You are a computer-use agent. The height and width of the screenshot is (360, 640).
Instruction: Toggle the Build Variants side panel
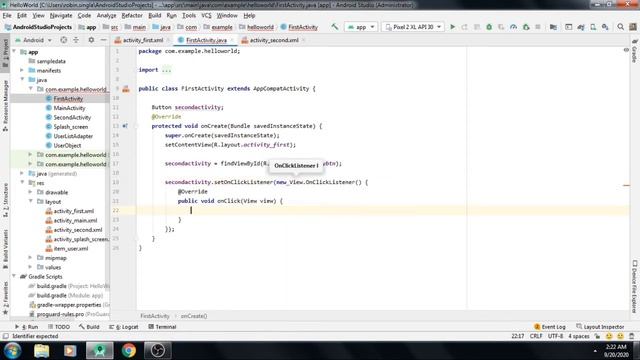coord(5,249)
